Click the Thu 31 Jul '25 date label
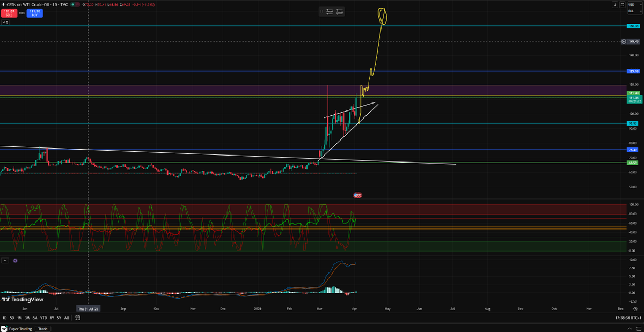Viewport: 644px width, 332px height. [88, 309]
